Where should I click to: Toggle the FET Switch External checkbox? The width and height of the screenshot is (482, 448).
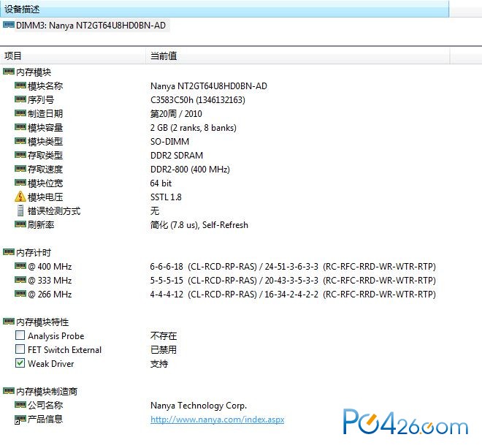point(20,349)
